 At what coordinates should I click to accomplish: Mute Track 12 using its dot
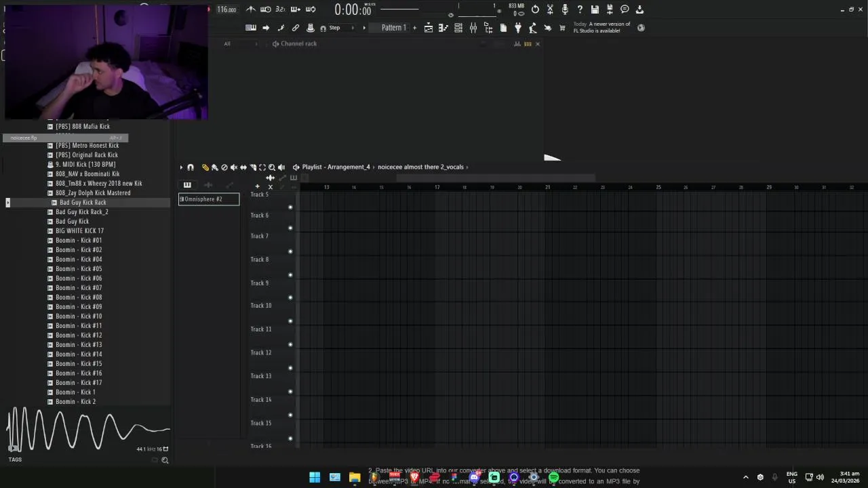pyautogui.click(x=290, y=368)
